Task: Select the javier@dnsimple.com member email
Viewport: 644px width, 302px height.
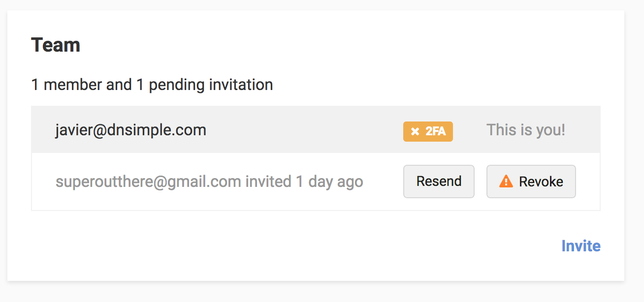Action: point(130,130)
